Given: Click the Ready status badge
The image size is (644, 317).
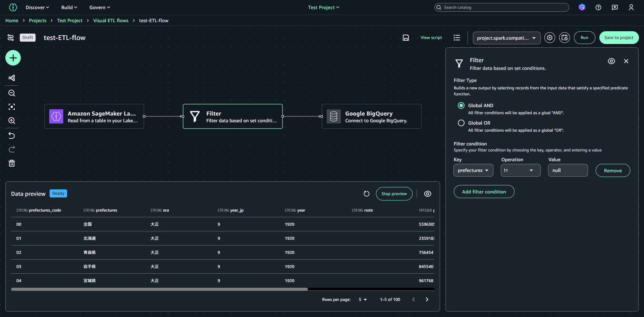Looking at the screenshot, I should point(58,193).
